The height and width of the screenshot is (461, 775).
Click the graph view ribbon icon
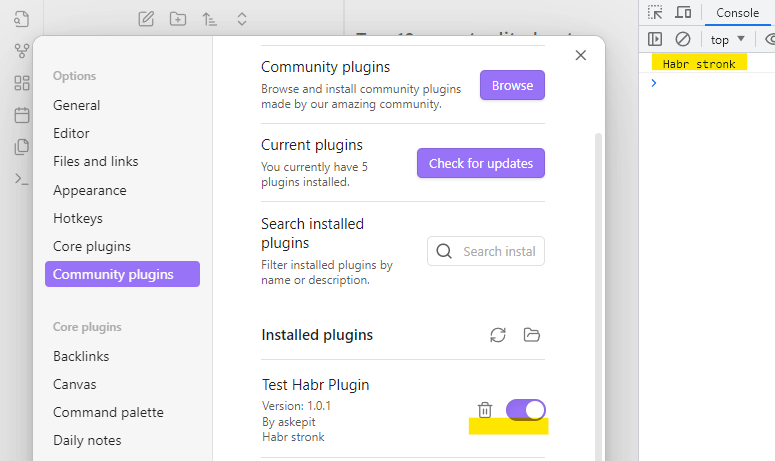pos(22,51)
